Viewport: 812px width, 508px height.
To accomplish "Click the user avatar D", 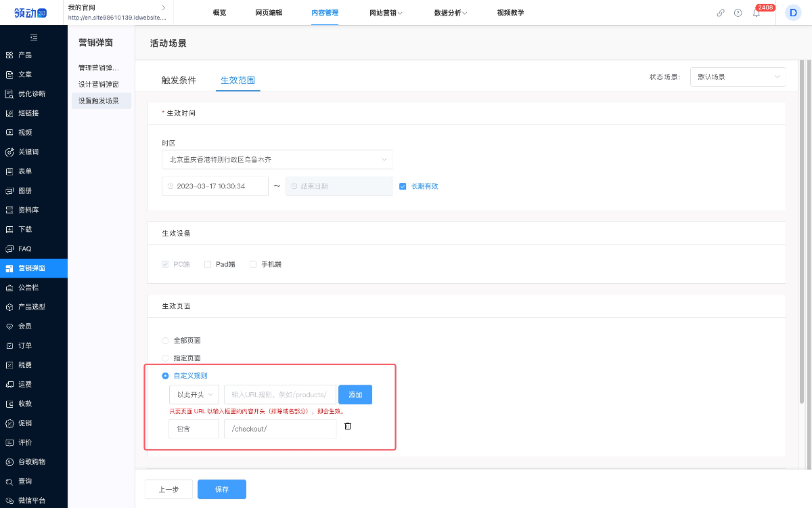I will pyautogui.click(x=792, y=12).
